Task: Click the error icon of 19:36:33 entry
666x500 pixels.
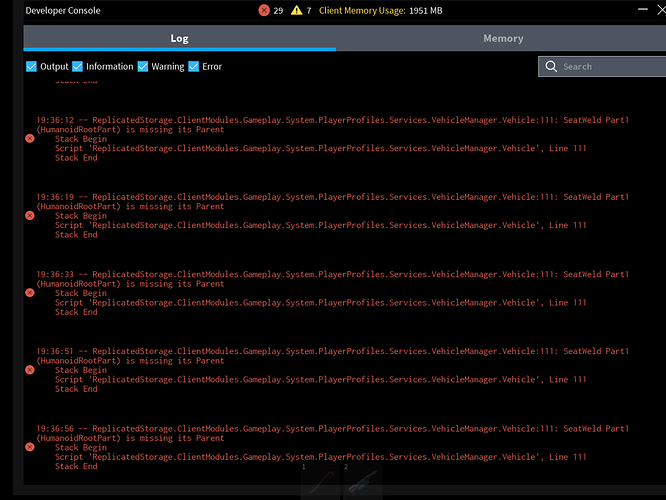Action: [x=30, y=292]
